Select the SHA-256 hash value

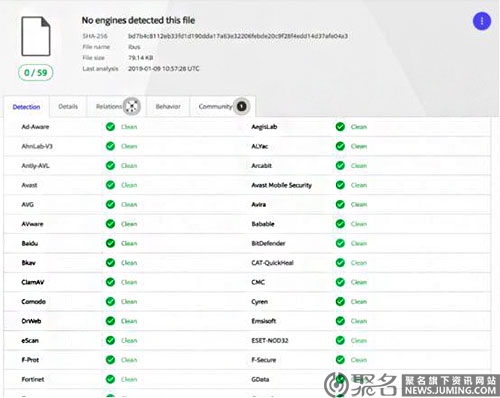point(238,36)
